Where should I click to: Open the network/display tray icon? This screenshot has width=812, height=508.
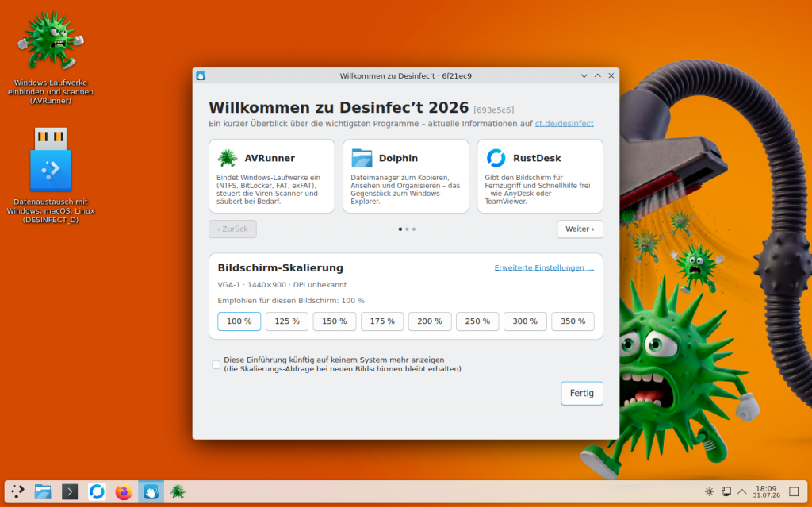point(726,491)
